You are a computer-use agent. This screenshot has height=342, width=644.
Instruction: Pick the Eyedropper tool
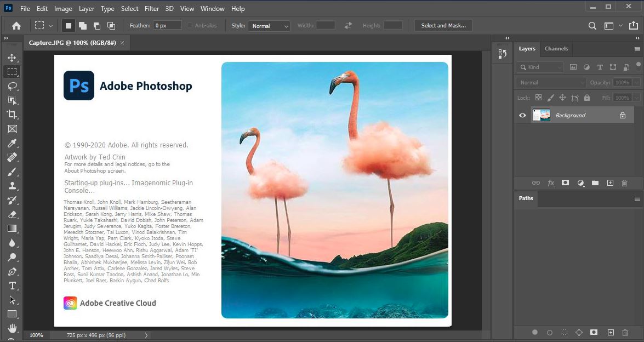[x=12, y=143]
